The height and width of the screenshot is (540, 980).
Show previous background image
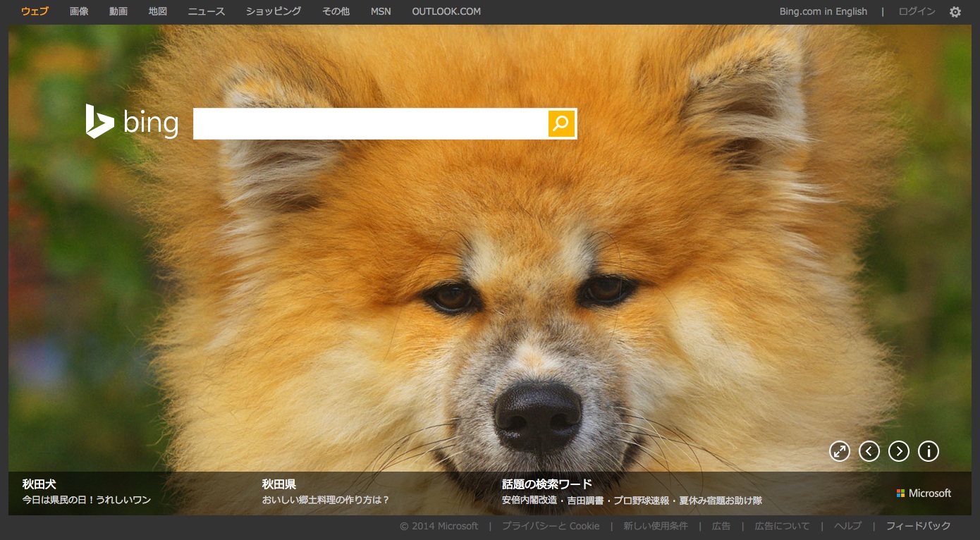(869, 451)
